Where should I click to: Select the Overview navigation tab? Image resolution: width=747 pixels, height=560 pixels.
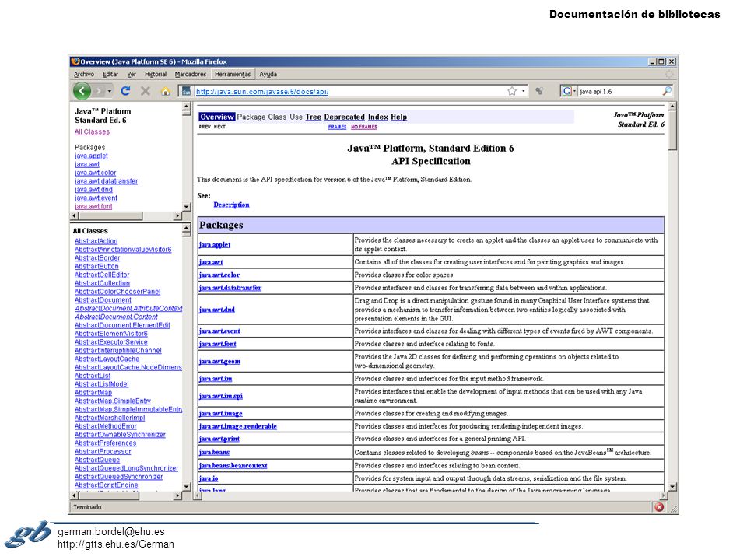point(217,117)
